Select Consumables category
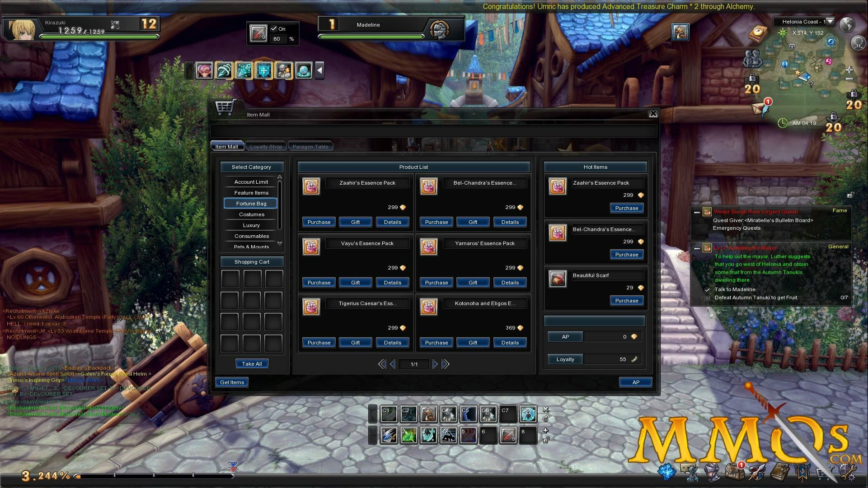This screenshot has height=488, width=868. (251, 236)
